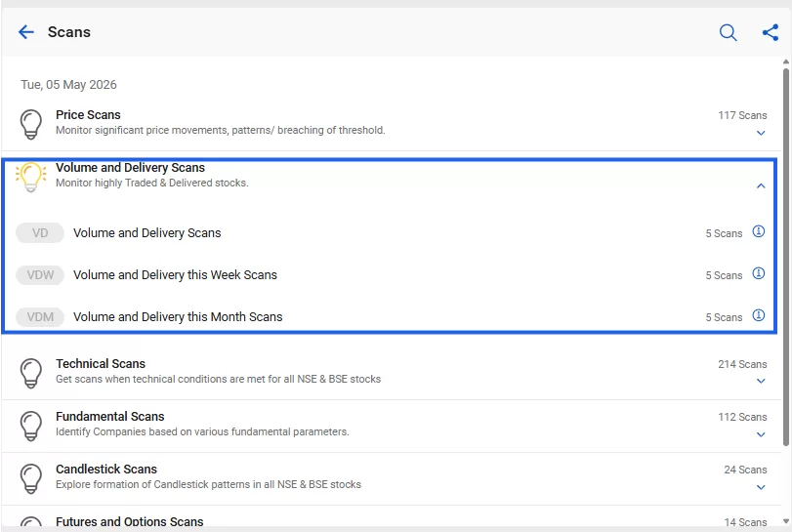Click the Fundamental Scans bulb icon

point(31,426)
